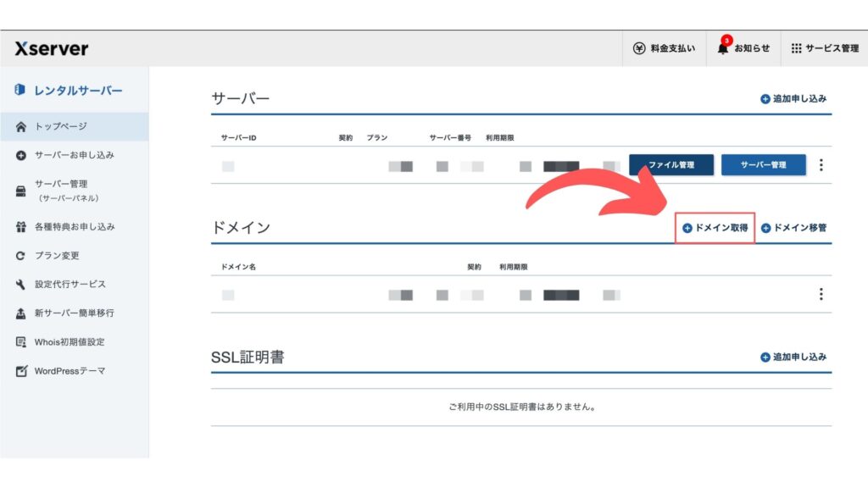Open 新サーバー簡単移行 sidebar item

(x=75, y=313)
